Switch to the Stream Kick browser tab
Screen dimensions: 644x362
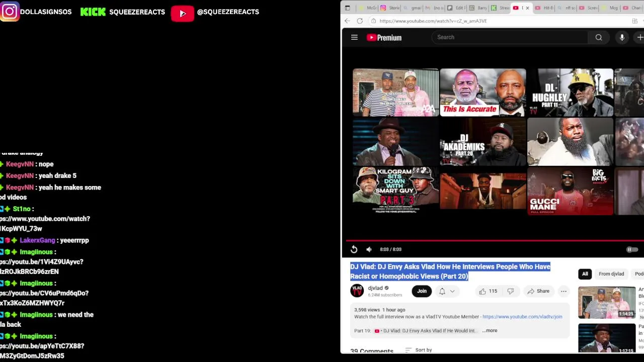coord(501,8)
